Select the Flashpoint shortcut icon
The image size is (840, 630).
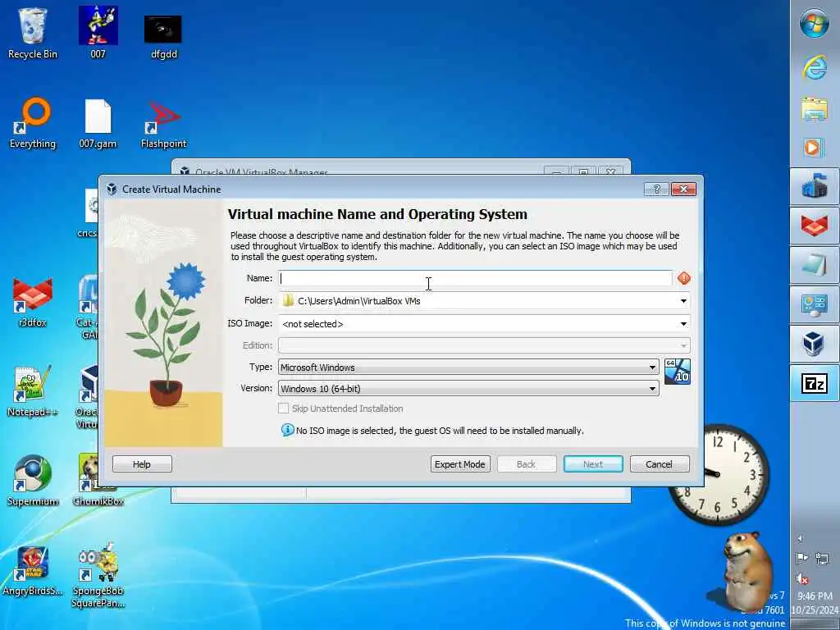(x=163, y=125)
